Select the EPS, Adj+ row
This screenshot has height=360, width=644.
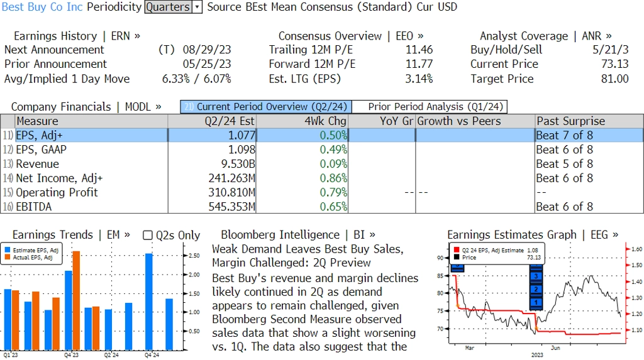(322, 136)
